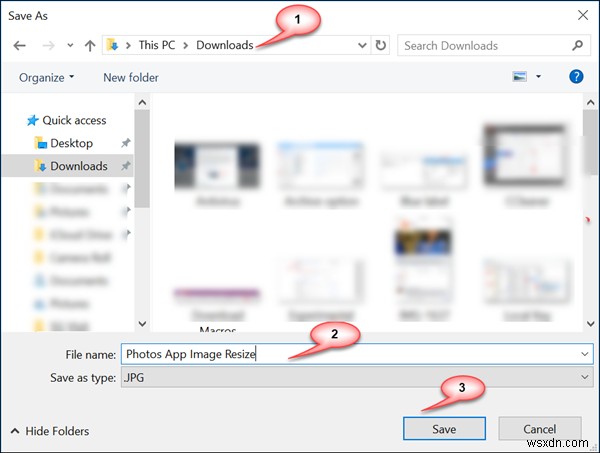Refresh the Downloads folder view
600x453 pixels.
tap(380, 46)
